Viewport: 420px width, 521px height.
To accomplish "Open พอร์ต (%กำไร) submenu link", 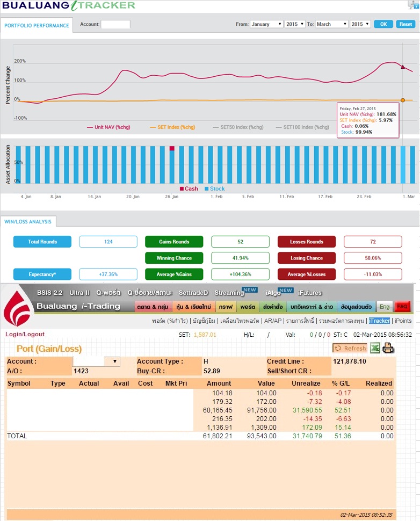I will tap(170, 321).
